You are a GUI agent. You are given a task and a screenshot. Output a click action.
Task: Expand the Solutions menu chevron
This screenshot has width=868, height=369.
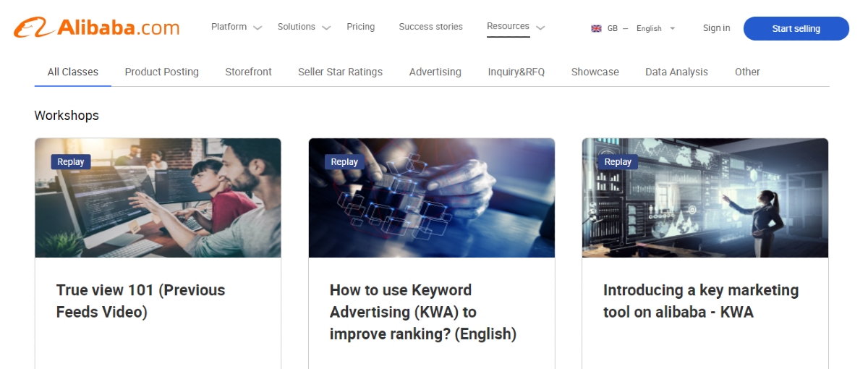pos(326,28)
